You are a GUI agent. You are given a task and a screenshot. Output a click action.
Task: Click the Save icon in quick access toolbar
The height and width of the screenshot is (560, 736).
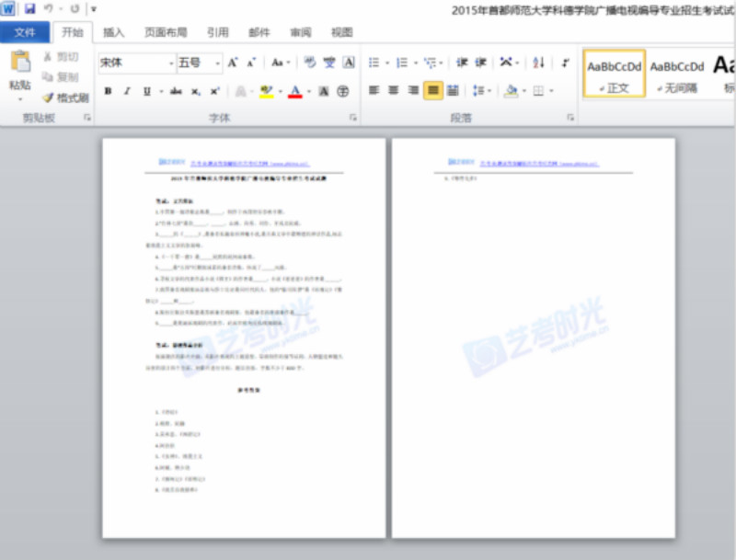click(x=29, y=8)
